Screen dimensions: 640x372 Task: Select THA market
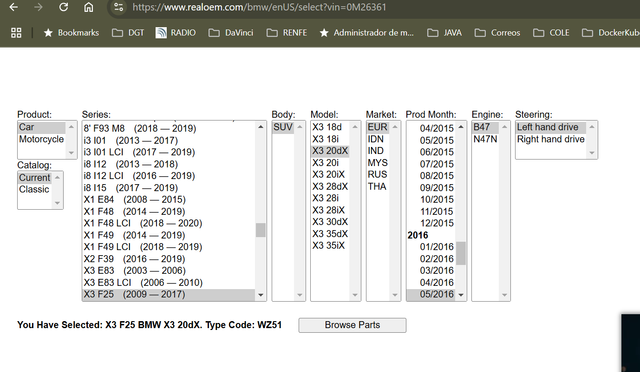pos(378,186)
